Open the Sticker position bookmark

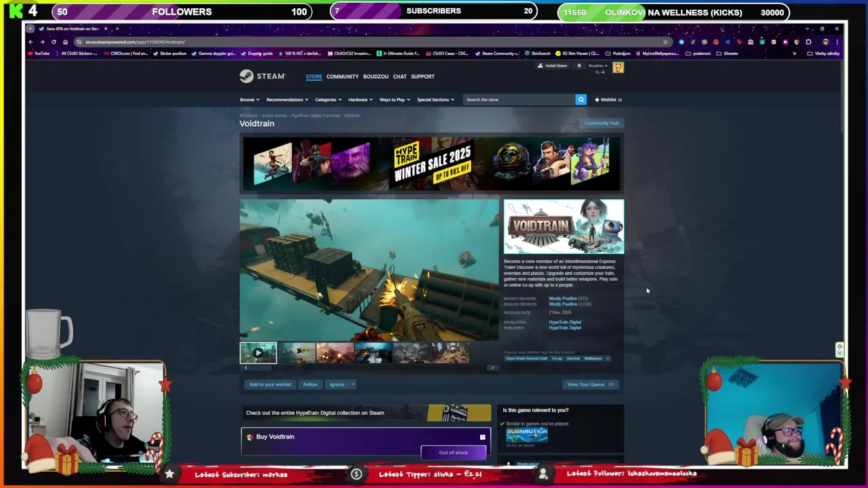(x=170, y=54)
